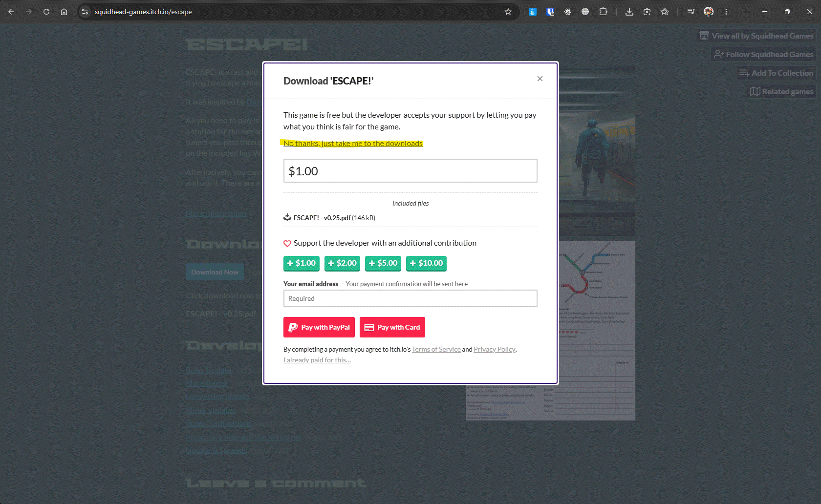Follow Squidhead Games
The image size is (821, 504).
[x=763, y=54]
